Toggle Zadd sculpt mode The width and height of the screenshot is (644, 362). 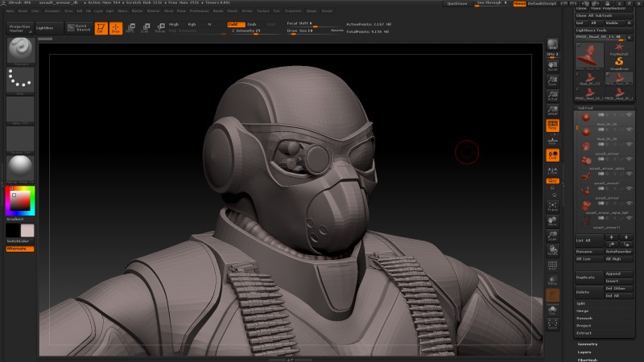click(x=236, y=24)
